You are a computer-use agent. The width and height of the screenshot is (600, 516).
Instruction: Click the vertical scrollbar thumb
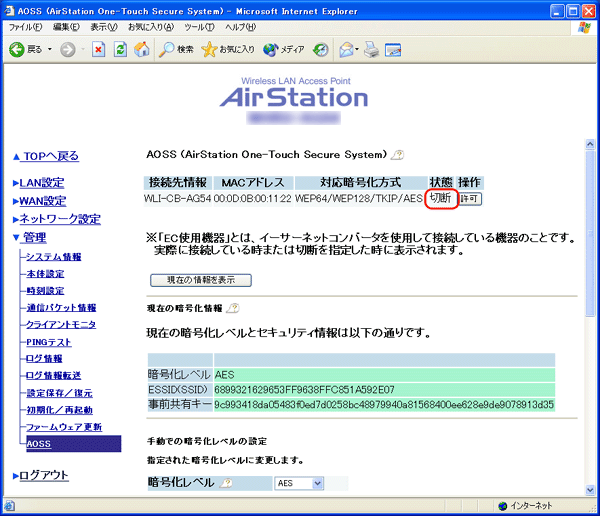(x=590, y=233)
